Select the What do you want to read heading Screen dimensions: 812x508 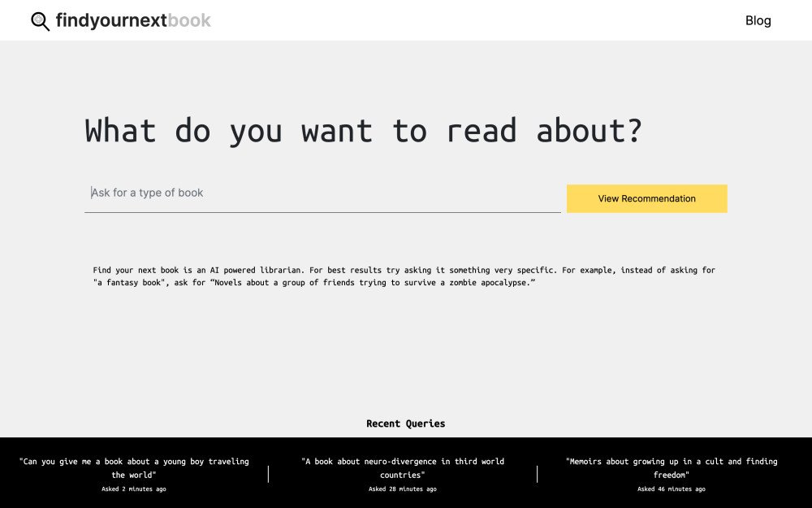[x=364, y=130]
